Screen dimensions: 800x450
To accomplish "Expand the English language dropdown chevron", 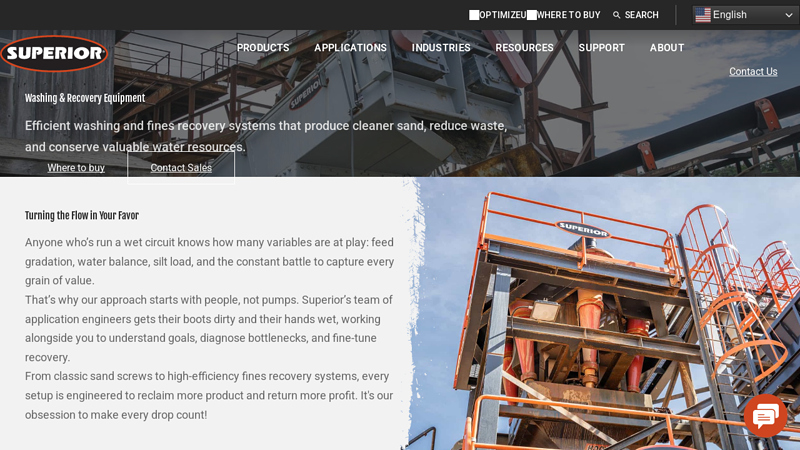I will (x=789, y=15).
